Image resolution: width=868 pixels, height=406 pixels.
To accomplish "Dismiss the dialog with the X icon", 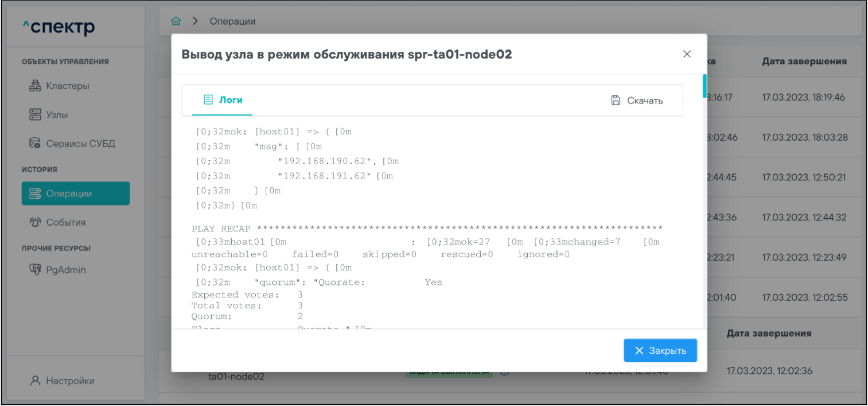I will 686,54.
